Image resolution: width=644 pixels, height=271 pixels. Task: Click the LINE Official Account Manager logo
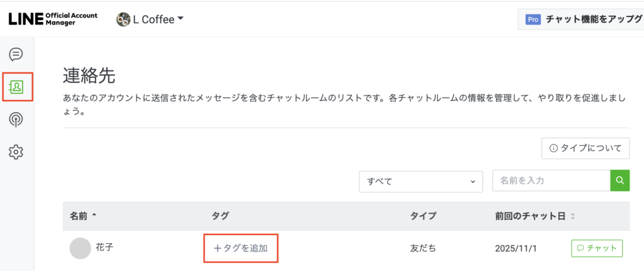tap(53, 19)
